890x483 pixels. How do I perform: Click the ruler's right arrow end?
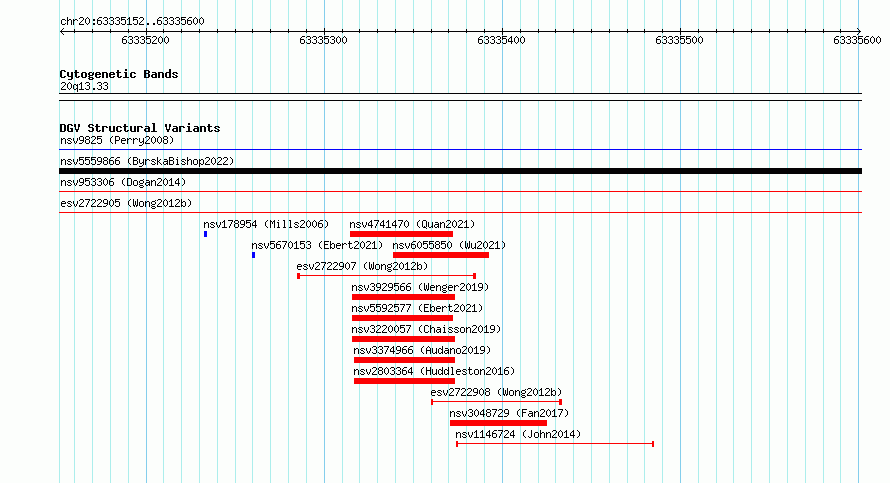coord(859,32)
